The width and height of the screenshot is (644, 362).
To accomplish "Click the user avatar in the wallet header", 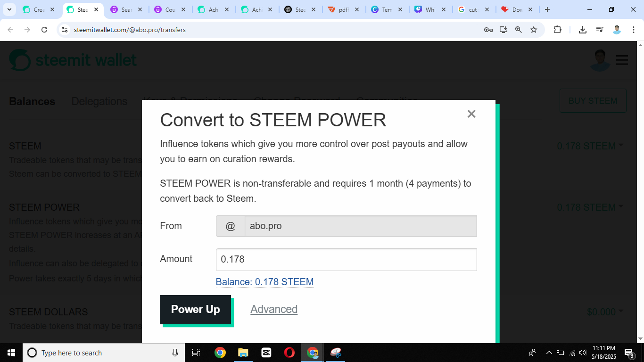I will pos(600,60).
